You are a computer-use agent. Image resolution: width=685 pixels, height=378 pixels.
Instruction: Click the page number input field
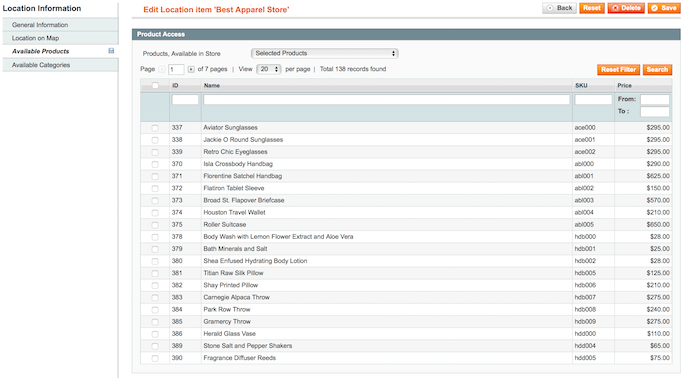pos(176,69)
